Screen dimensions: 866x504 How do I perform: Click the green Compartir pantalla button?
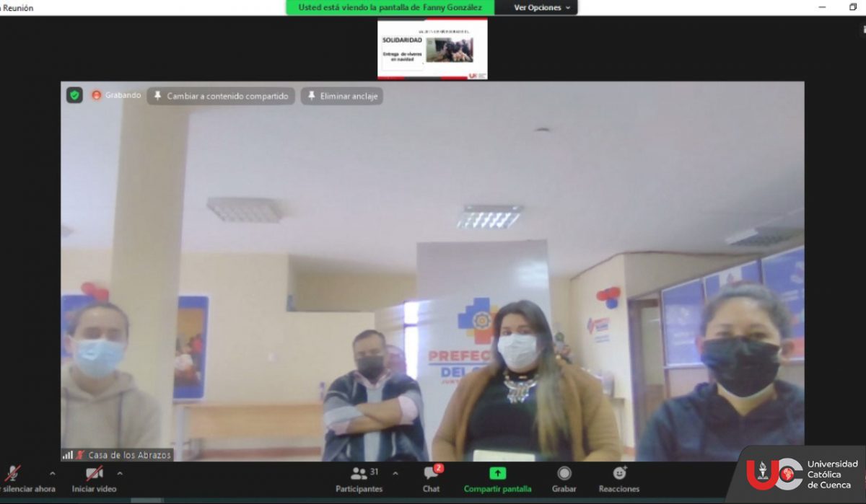[497, 479]
